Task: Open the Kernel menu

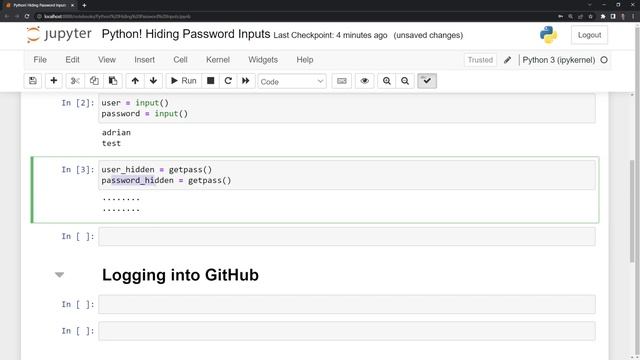Action: click(218, 60)
